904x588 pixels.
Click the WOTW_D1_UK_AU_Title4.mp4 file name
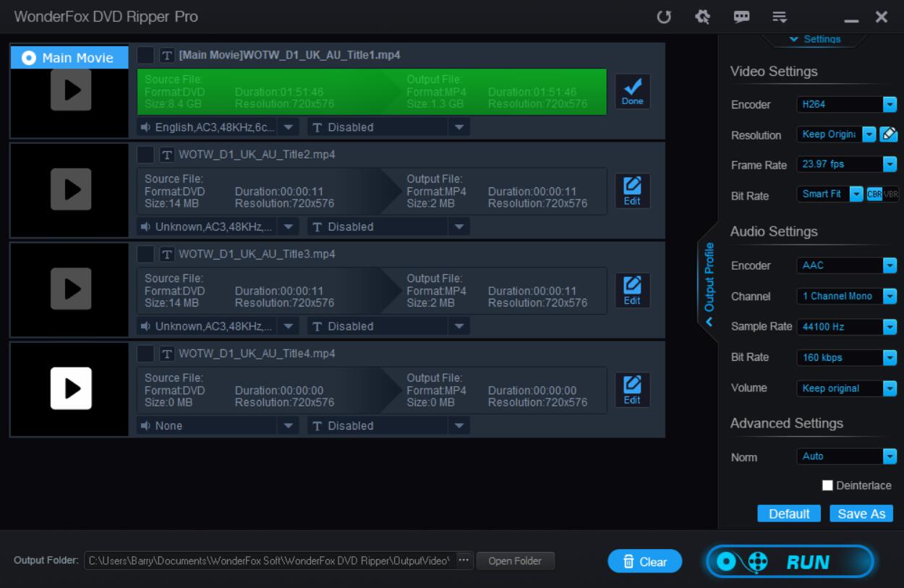tap(257, 353)
